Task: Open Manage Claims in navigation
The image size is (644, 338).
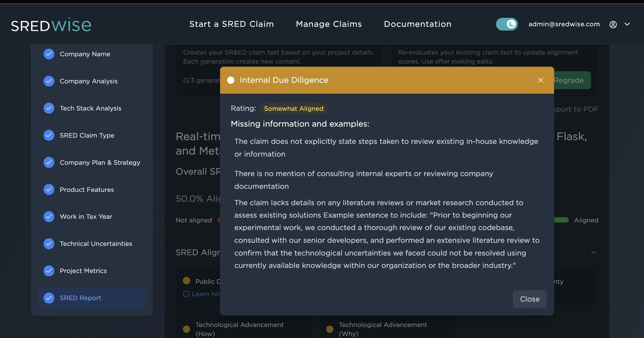Action: pos(329,24)
